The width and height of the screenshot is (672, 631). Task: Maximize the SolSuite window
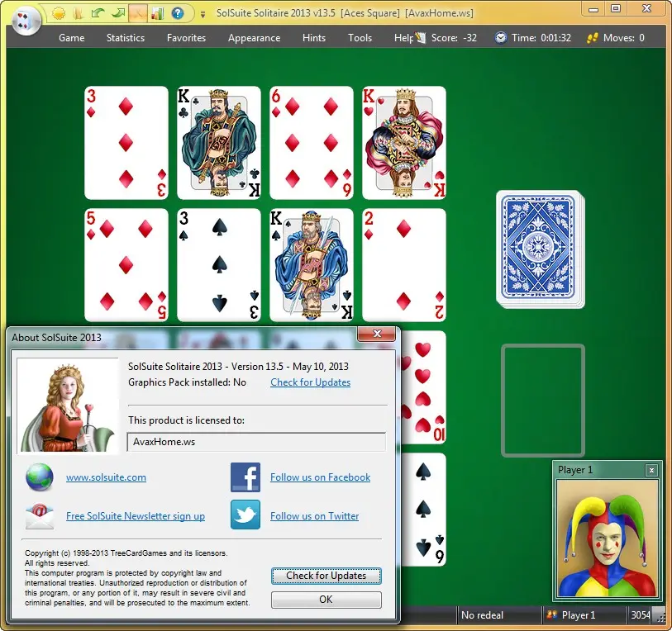[616, 9]
